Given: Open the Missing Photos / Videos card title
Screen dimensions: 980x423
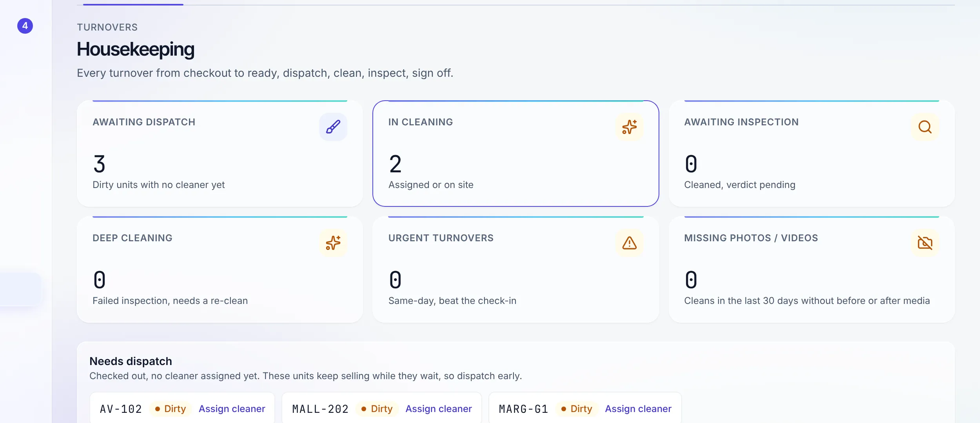Looking at the screenshot, I should (x=751, y=238).
